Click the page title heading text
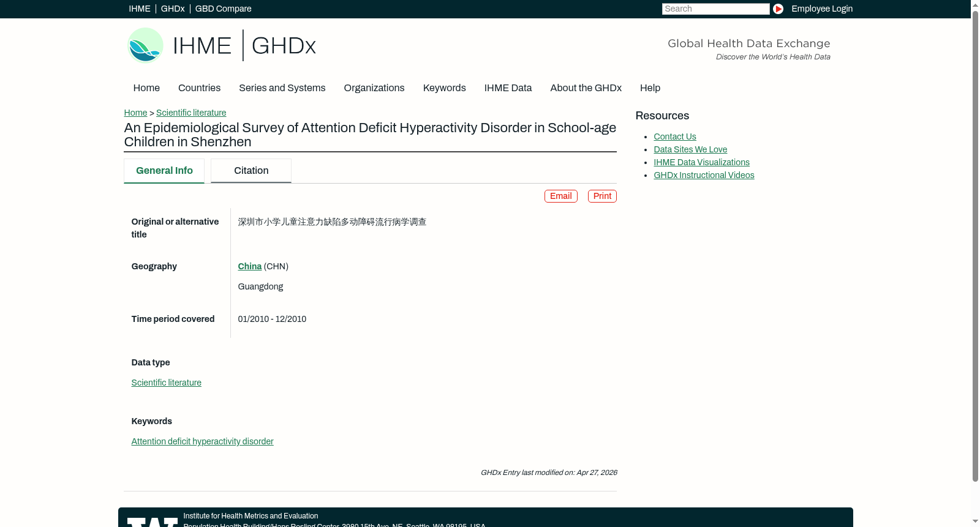Image resolution: width=980 pixels, height=527 pixels. tap(370, 135)
